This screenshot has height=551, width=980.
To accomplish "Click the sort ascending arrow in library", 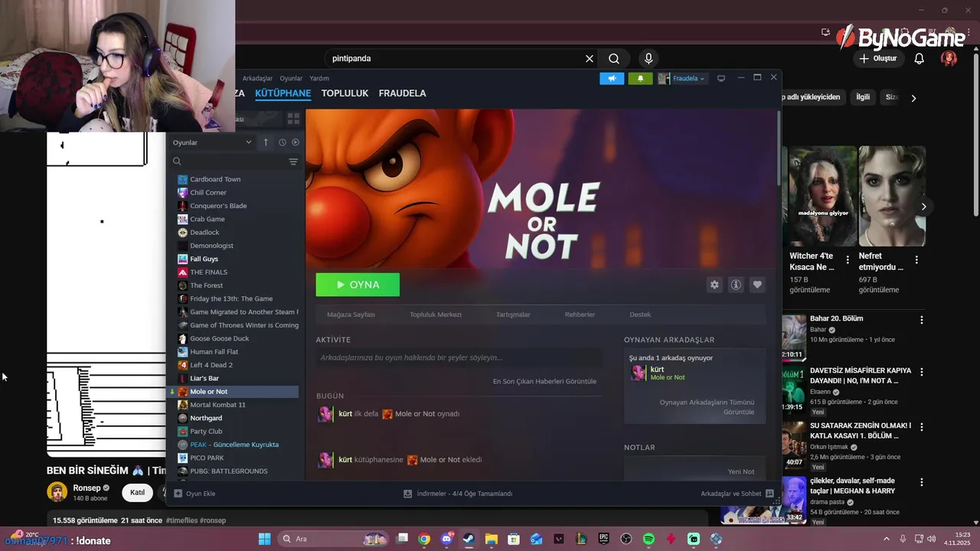I will click(x=266, y=142).
